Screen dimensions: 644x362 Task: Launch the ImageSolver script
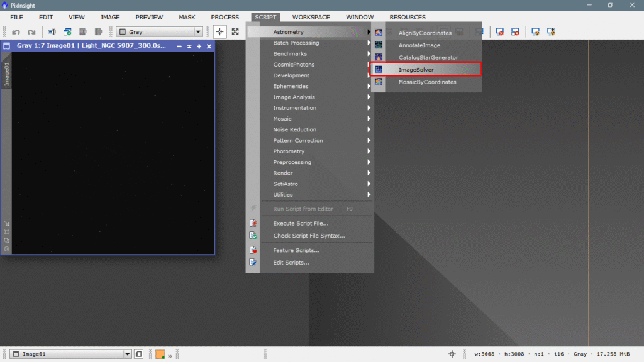(426, 69)
